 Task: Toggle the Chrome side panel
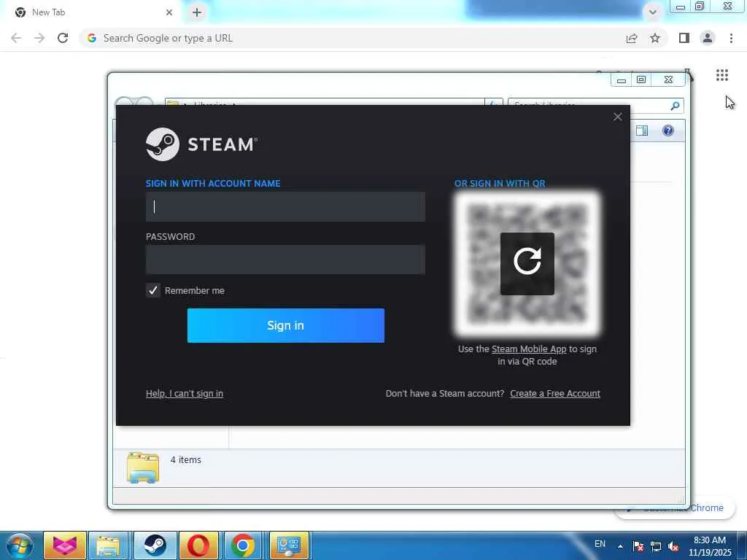[684, 38]
